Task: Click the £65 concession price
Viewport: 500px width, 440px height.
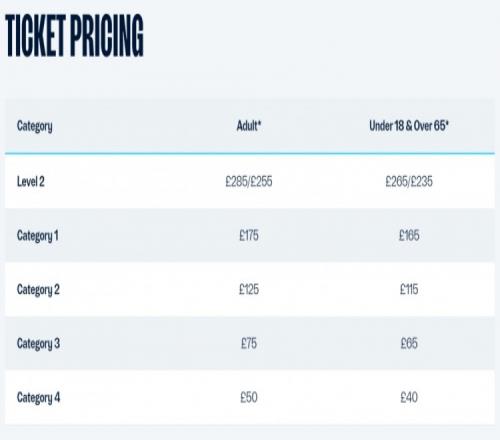Action: click(x=409, y=343)
